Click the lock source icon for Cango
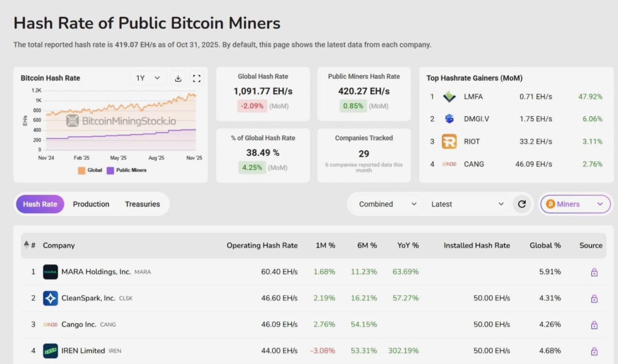Image resolution: width=618 pixels, height=364 pixels. [x=594, y=325]
